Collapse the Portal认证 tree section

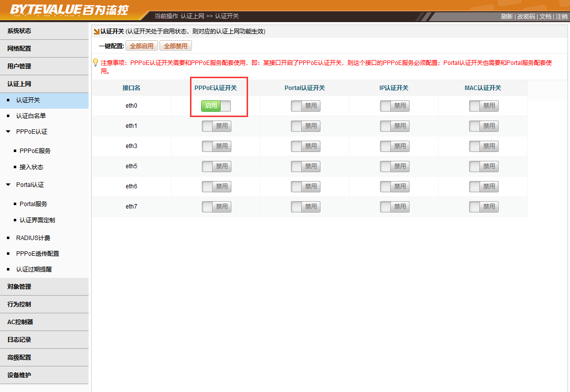pos(8,185)
